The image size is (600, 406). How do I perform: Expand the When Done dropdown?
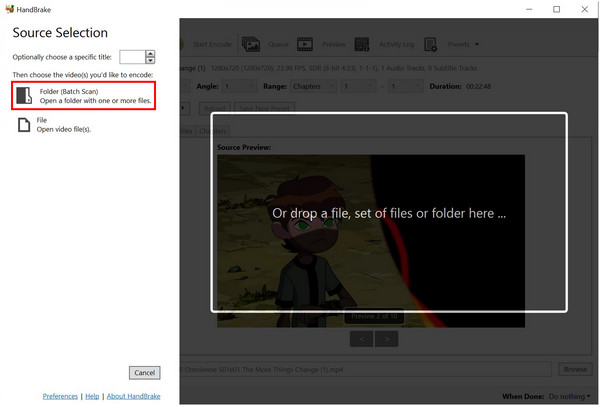[x=568, y=396]
